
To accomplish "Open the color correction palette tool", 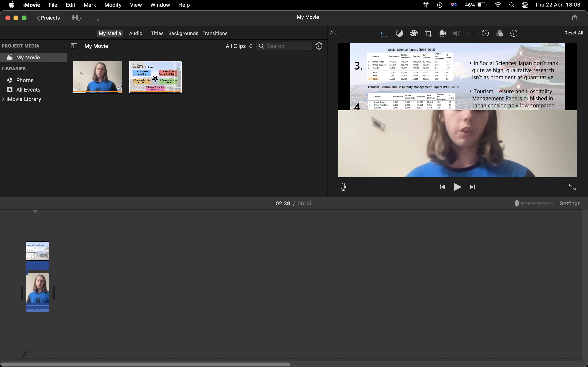I will 414,33.
